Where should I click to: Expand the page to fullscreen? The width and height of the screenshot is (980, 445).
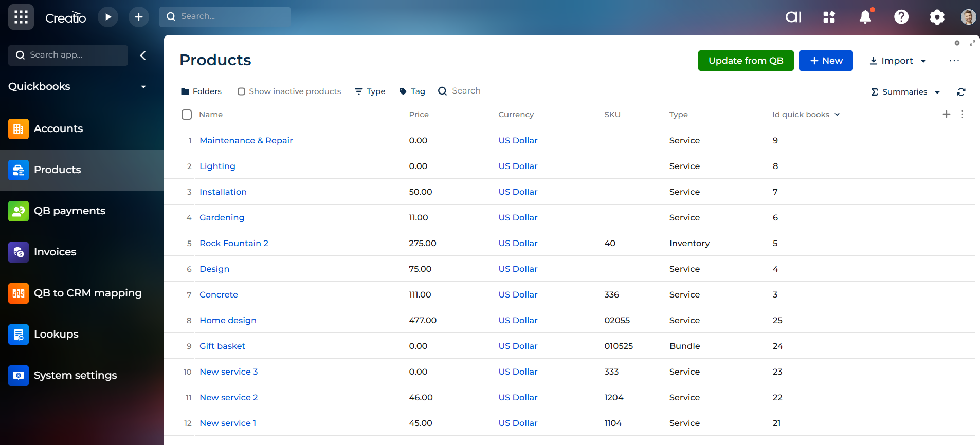click(x=972, y=43)
